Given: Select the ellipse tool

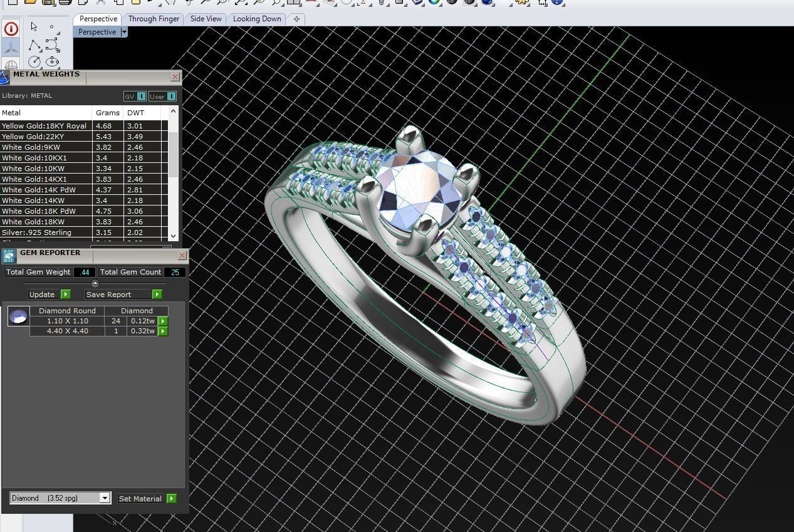Looking at the screenshot, I should [53, 61].
